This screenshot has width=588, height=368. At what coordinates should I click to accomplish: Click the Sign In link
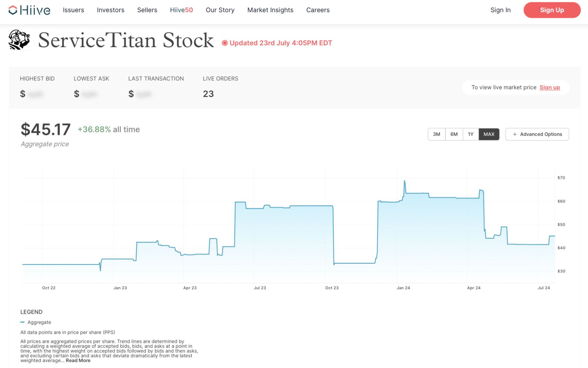[x=500, y=10]
